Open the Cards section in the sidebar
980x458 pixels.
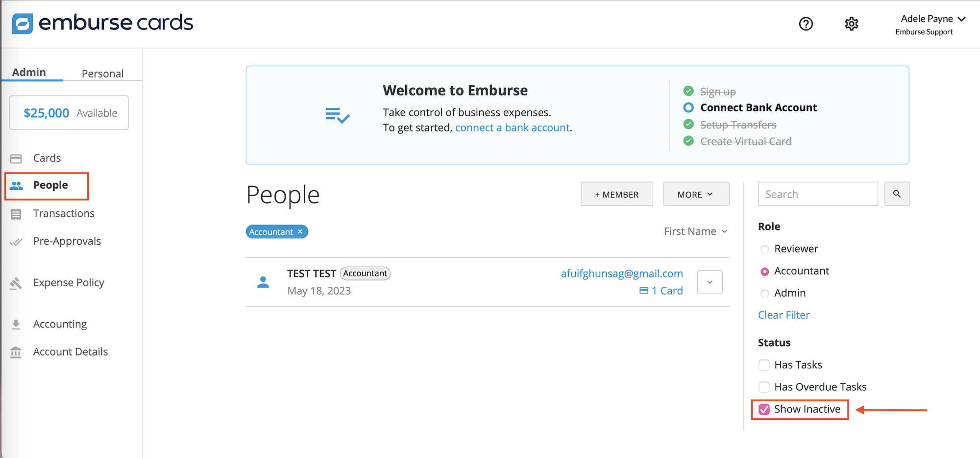pyautogui.click(x=47, y=158)
